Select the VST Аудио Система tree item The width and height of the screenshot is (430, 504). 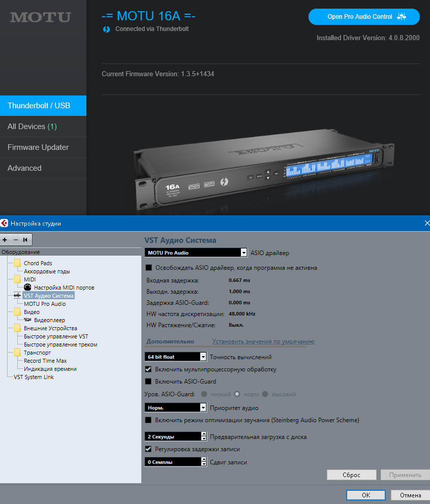pyautogui.click(x=49, y=295)
